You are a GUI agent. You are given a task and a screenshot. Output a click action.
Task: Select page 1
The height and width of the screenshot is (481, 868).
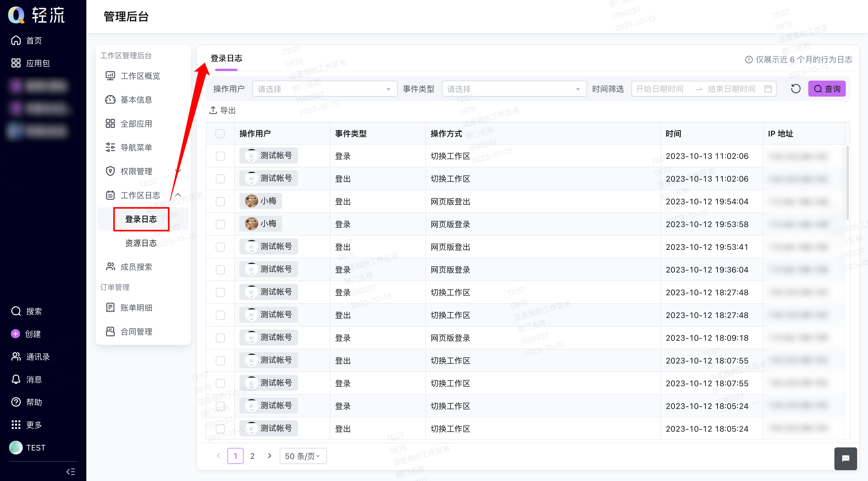[235, 456]
